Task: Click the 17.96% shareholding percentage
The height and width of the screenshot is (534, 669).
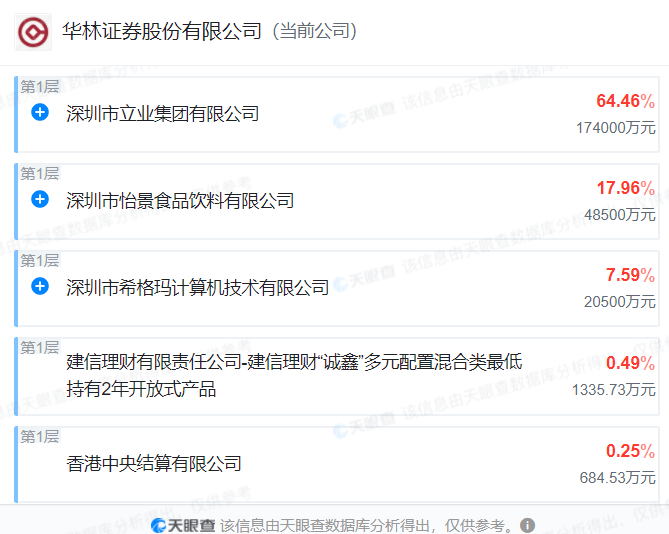Action: [625, 188]
